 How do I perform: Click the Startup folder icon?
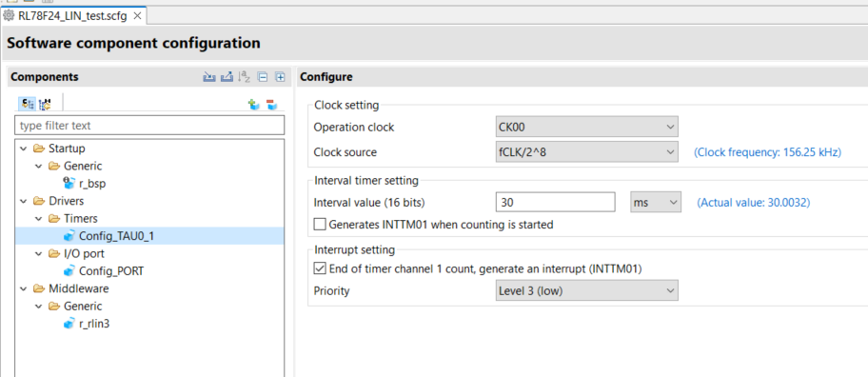coord(38,149)
